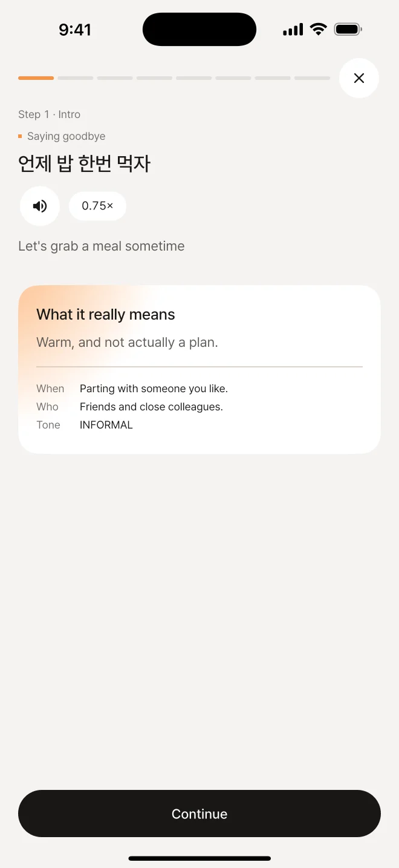Tap the cellular signal bars icon

(293, 29)
